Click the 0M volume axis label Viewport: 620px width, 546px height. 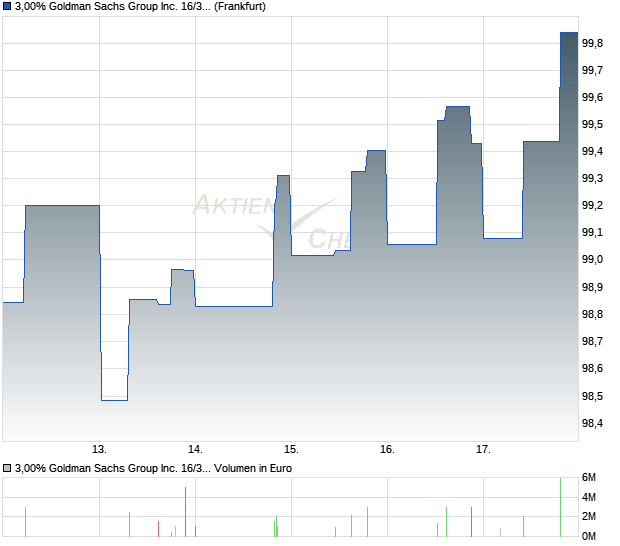click(589, 536)
